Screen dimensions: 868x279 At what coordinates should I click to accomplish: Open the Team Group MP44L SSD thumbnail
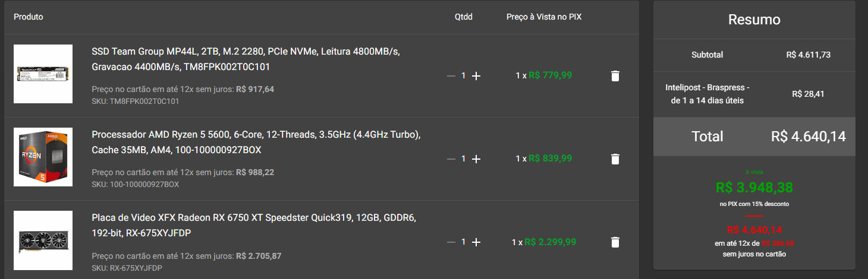[43, 74]
